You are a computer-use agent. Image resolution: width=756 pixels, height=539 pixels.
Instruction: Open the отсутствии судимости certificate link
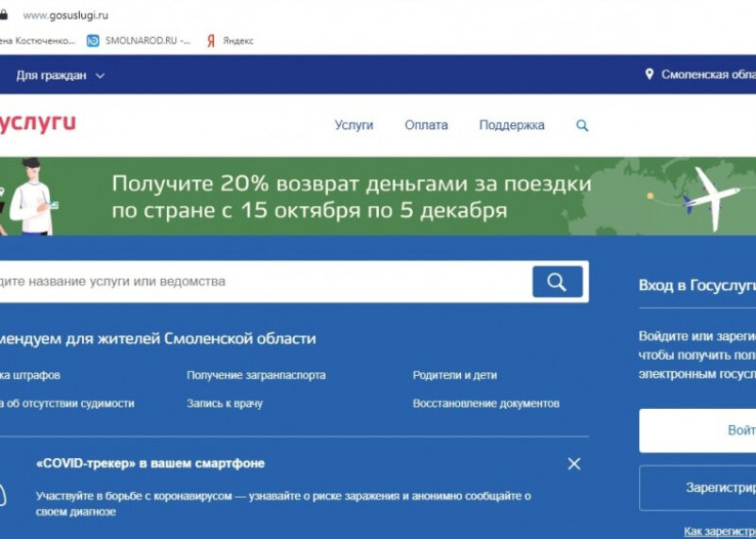click(67, 403)
